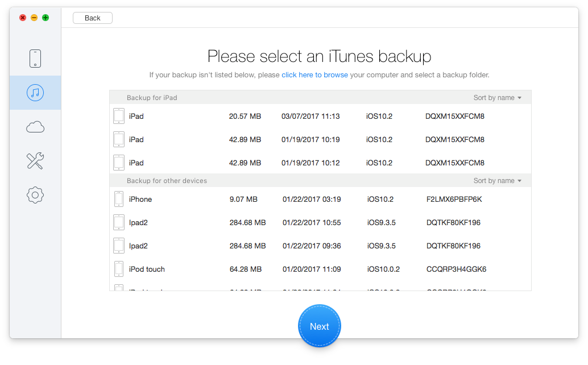Open the iCloud recovery cloud icon

coord(35,127)
